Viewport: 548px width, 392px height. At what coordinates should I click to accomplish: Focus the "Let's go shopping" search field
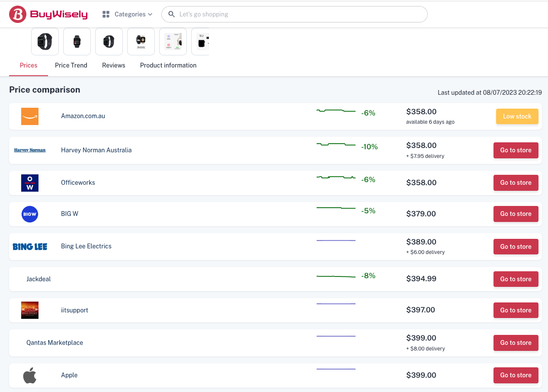[x=294, y=14]
